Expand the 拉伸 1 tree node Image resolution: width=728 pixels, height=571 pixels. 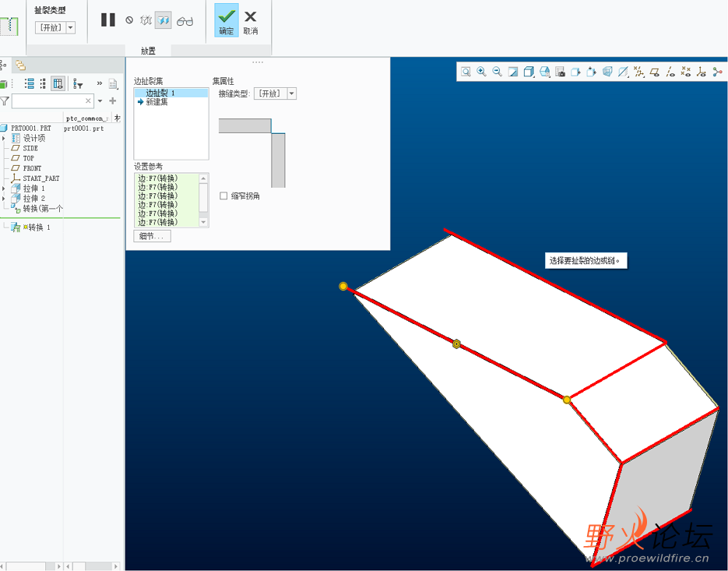pyautogui.click(x=4, y=189)
